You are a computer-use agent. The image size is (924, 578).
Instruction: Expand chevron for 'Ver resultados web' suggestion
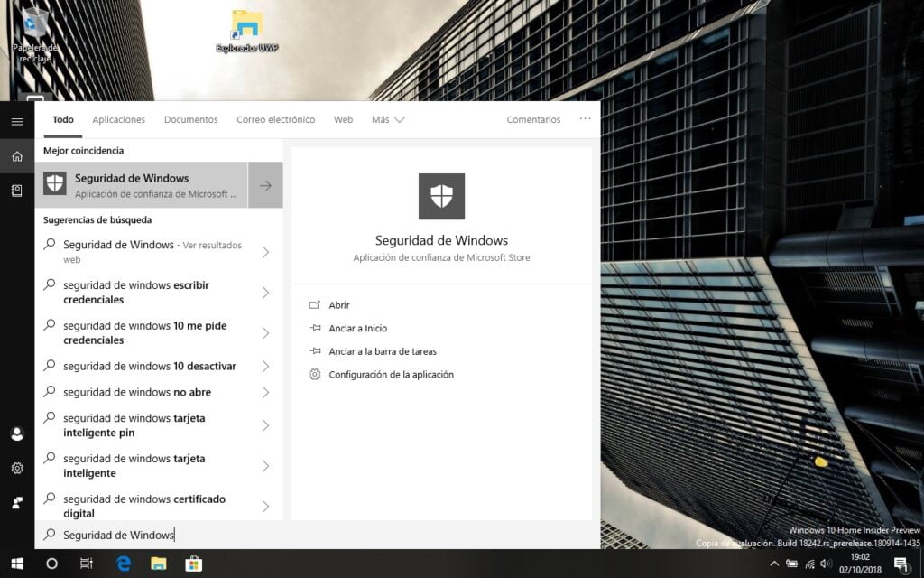265,253
